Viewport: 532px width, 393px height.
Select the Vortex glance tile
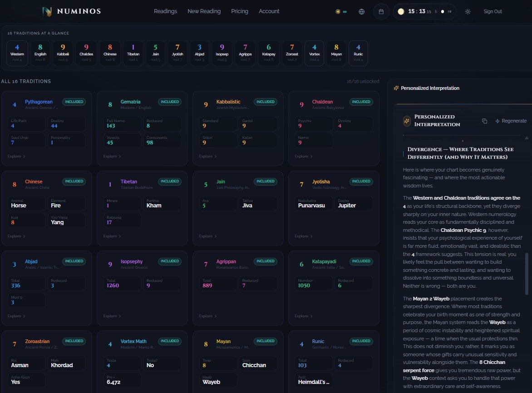[x=314, y=53]
